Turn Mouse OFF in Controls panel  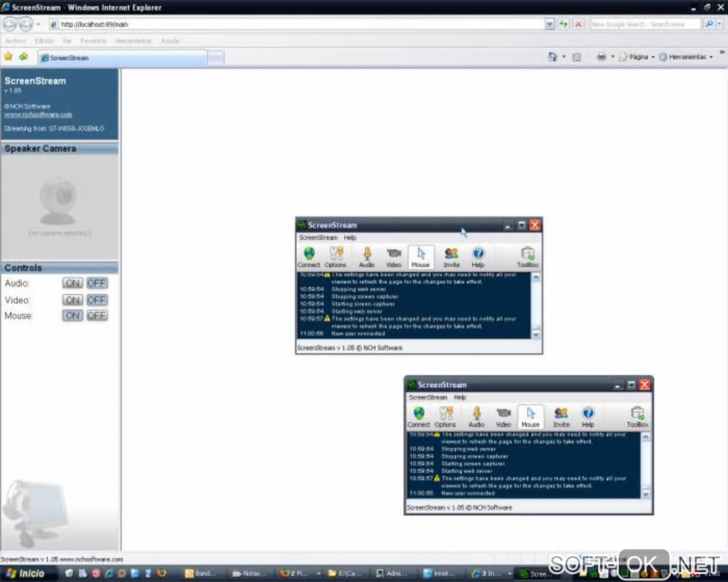point(96,315)
